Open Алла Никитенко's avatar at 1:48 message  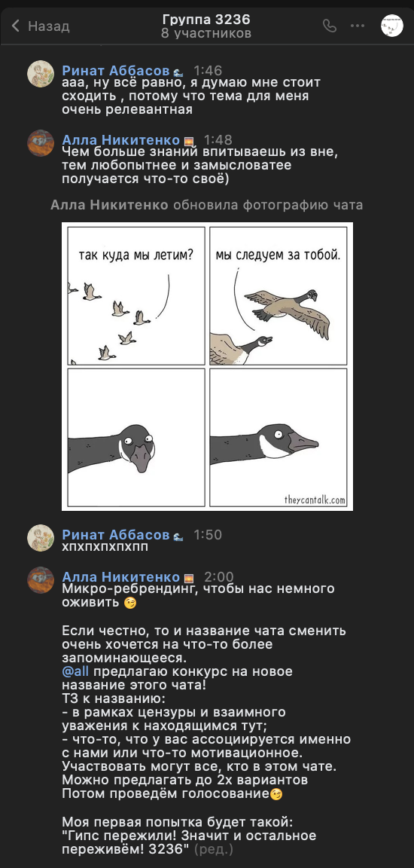(x=41, y=143)
